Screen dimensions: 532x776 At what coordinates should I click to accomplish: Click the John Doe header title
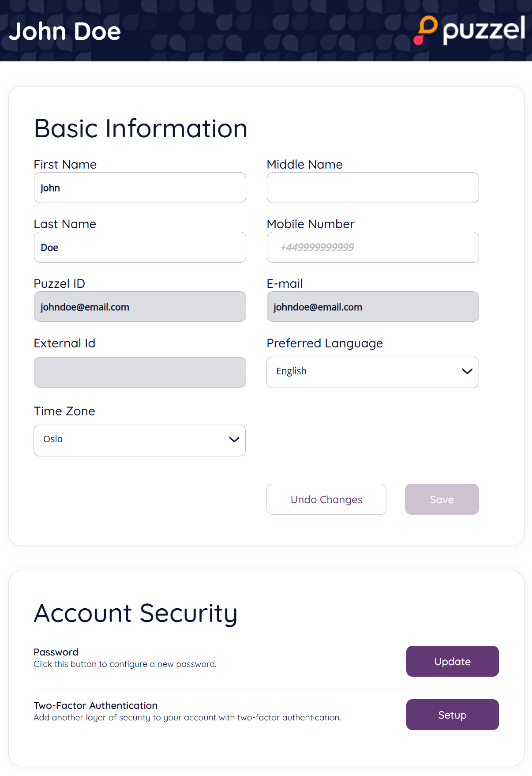(65, 31)
